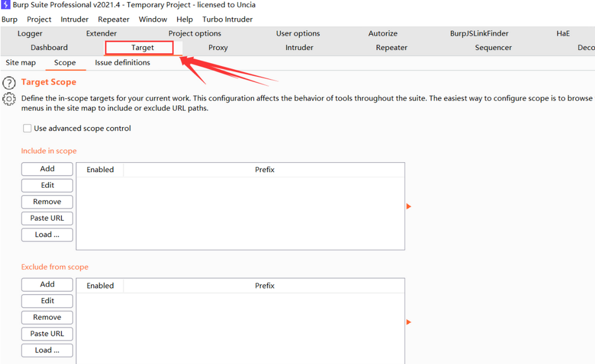Click Add under Include in scope
This screenshot has width=595, height=364.
(47, 169)
